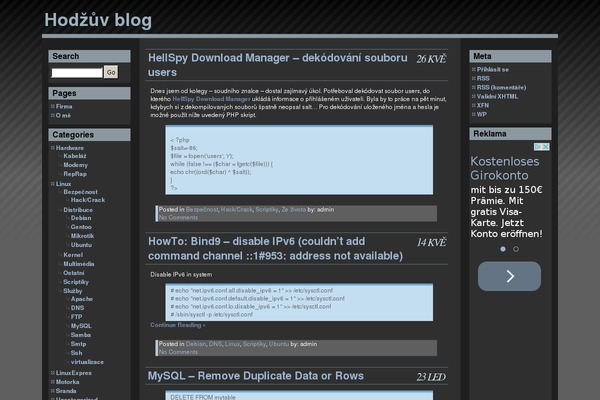The height and width of the screenshot is (400, 600).
Task: Click the search input field
Action: pyautogui.click(x=77, y=72)
